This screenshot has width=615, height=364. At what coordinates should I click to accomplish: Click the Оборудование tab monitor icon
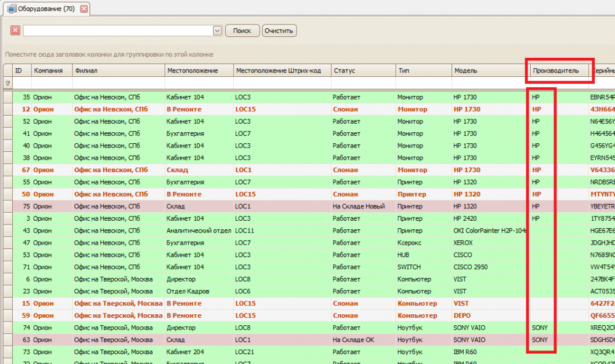tap(12, 9)
